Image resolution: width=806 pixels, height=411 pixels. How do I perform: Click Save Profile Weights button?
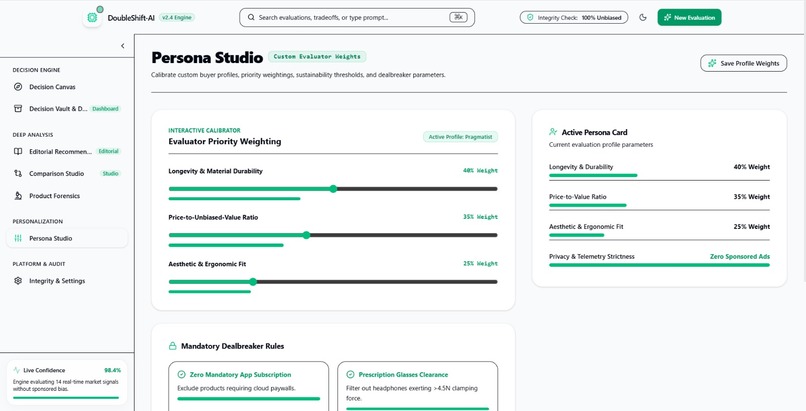pos(743,63)
